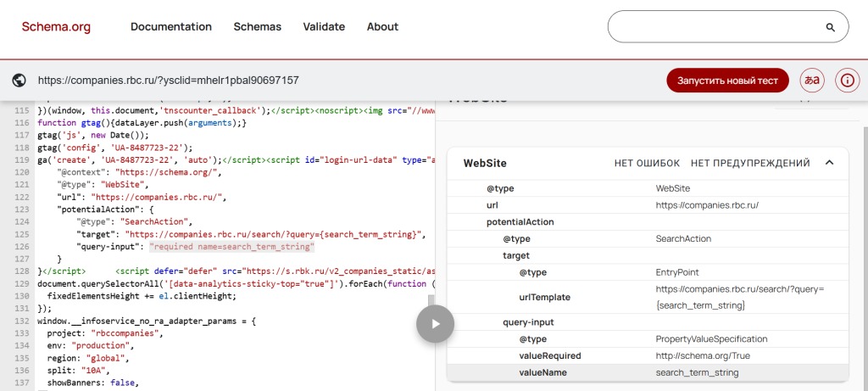
Task: Select the query-input row in results
Action: 648,321
